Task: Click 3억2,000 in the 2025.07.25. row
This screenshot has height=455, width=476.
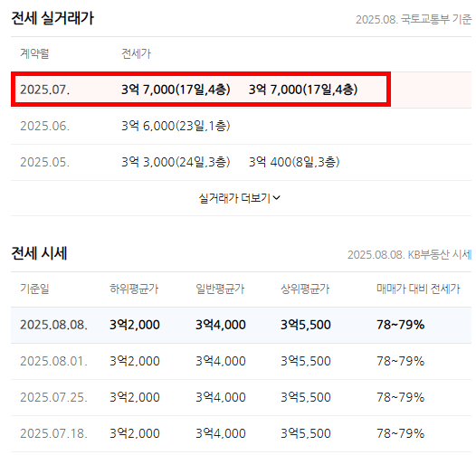Action: click(x=135, y=397)
